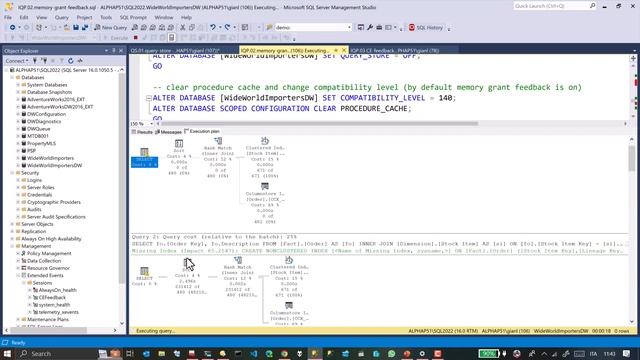640x360 pixels.
Task: Click the Columnstore Index Scan operator in first plan
Action: (265, 203)
